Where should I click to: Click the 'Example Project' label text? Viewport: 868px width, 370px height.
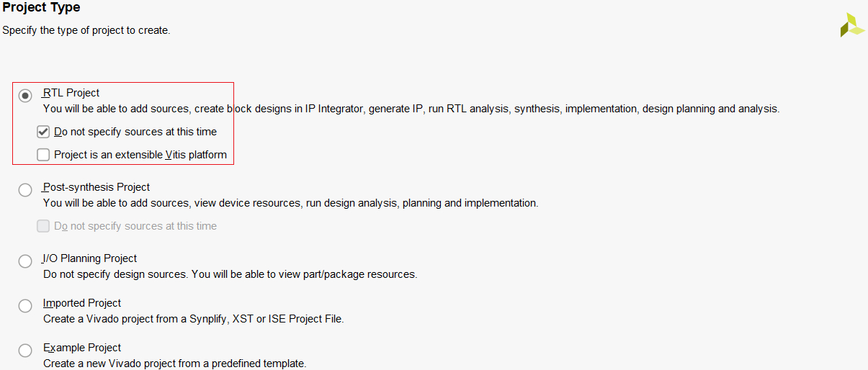82,348
